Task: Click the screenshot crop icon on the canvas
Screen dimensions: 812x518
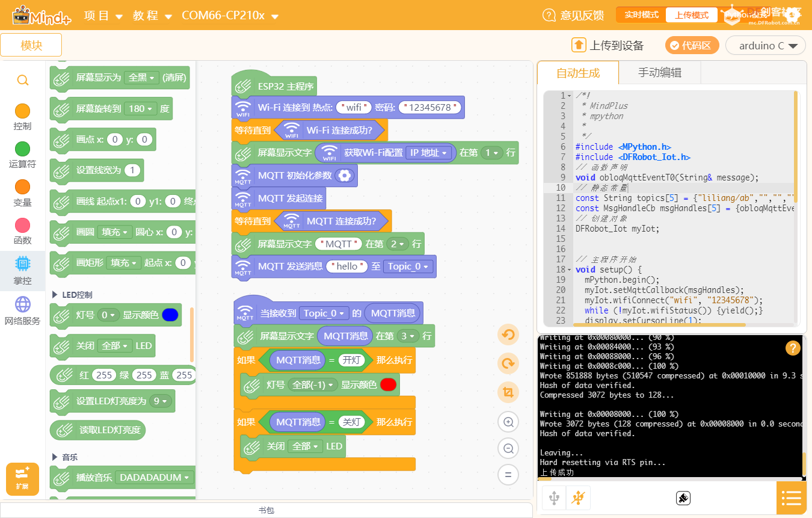Action: tap(508, 393)
